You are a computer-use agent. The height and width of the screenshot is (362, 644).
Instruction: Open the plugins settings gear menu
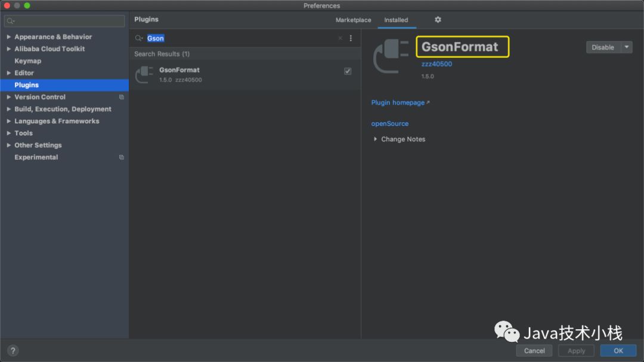pyautogui.click(x=438, y=20)
